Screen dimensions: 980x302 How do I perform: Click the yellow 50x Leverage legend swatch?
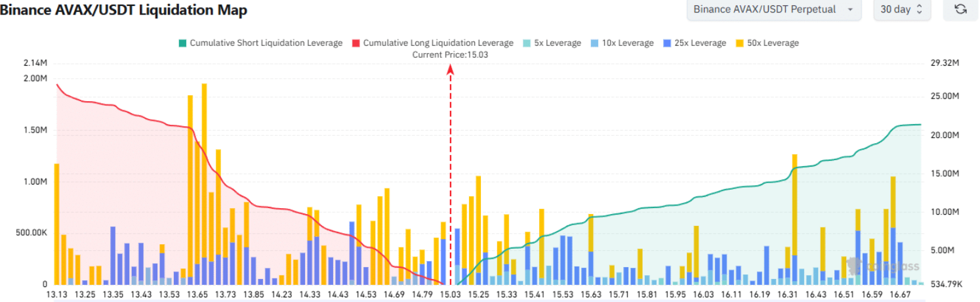[x=739, y=43]
